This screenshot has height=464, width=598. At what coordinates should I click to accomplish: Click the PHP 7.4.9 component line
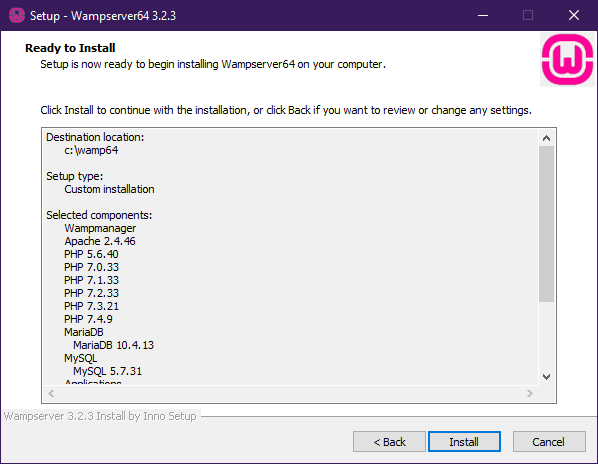click(x=88, y=319)
